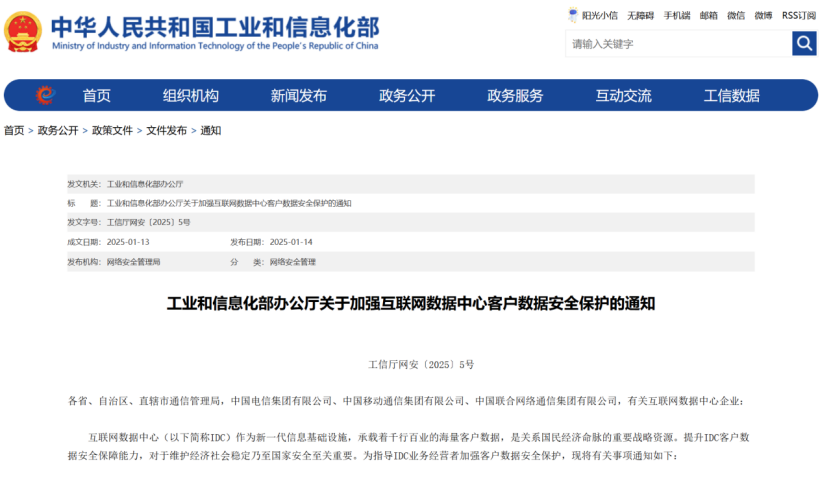The image size is (831, 478).
Task: Open the 微信 link
Action: [x=736, y=15]
